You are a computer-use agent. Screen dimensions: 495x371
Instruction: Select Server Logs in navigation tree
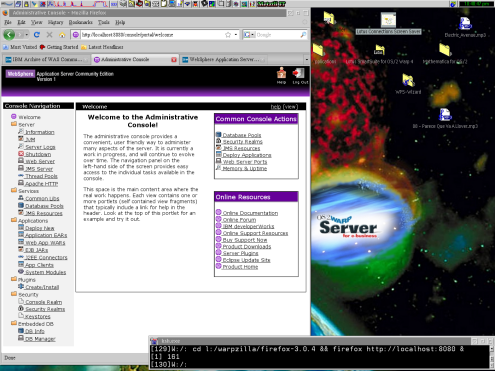click(x=40, y=147)
